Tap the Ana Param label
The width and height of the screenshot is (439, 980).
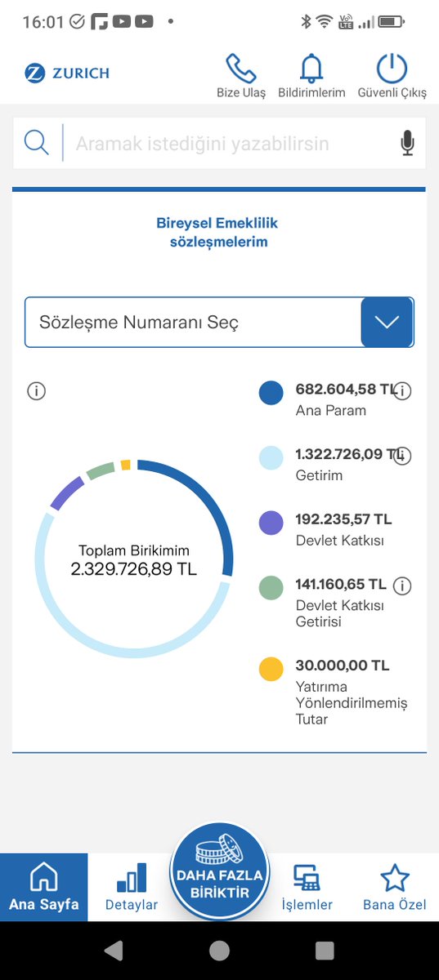click(330, 411)
